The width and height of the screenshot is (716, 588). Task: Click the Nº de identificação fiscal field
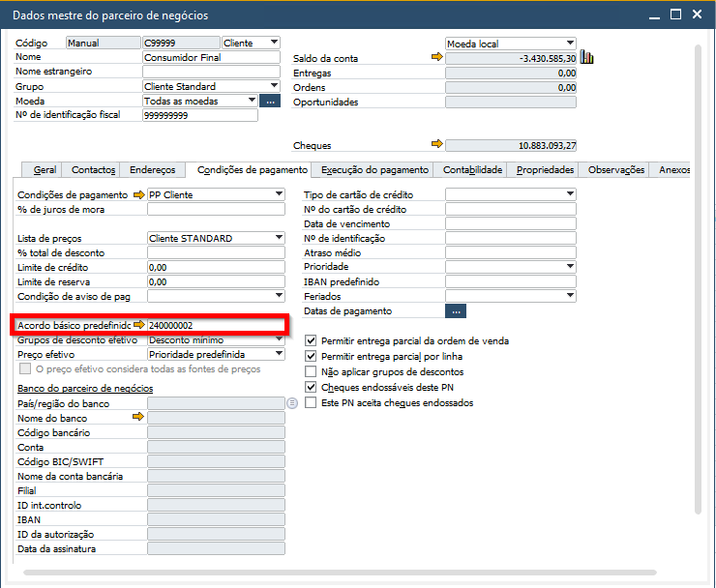199,115
